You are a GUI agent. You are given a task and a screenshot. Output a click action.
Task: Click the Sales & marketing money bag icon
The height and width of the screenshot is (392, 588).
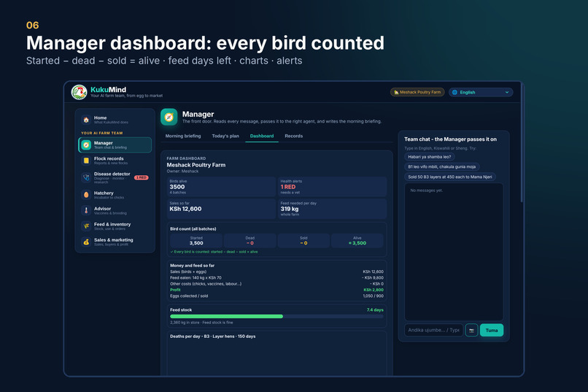point(86,242)
